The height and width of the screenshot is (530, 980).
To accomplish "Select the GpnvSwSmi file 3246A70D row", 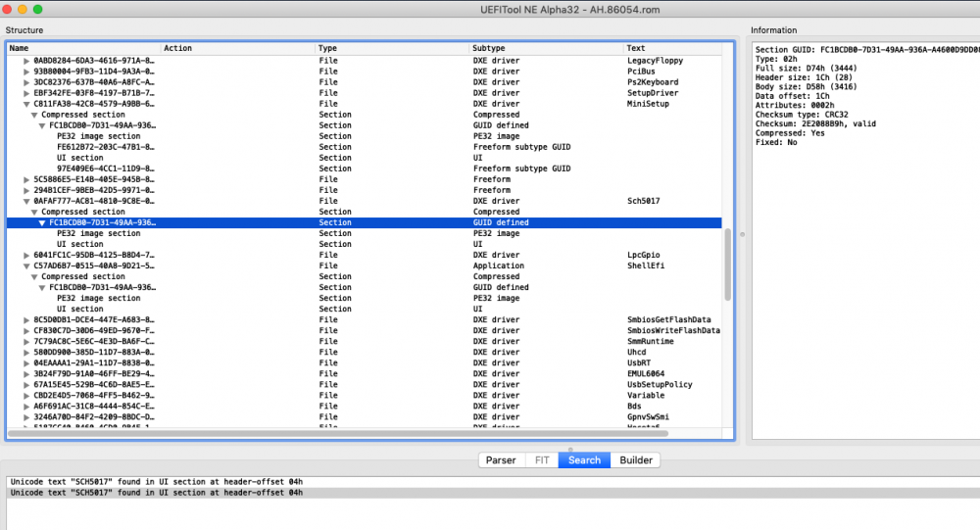I will click(364, 417).
